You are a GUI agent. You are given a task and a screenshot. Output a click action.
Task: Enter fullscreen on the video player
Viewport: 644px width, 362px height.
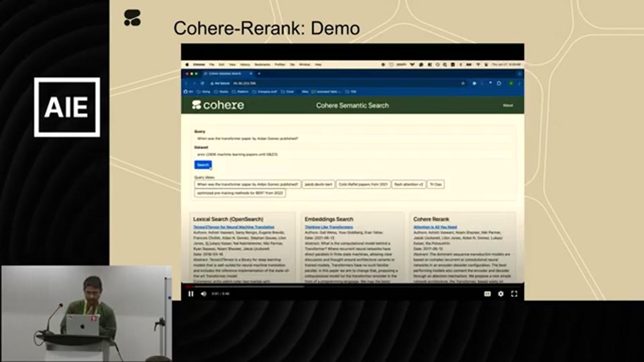pos(515,294)
